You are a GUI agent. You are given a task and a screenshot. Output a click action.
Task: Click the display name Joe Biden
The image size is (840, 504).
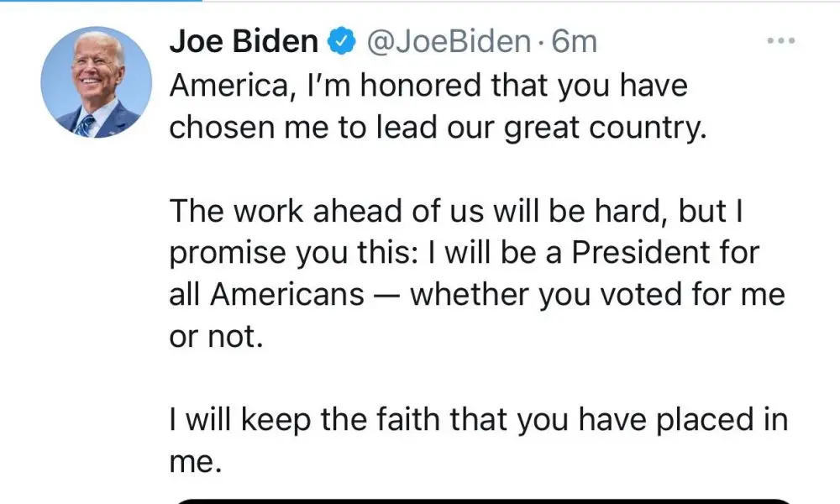244,40
